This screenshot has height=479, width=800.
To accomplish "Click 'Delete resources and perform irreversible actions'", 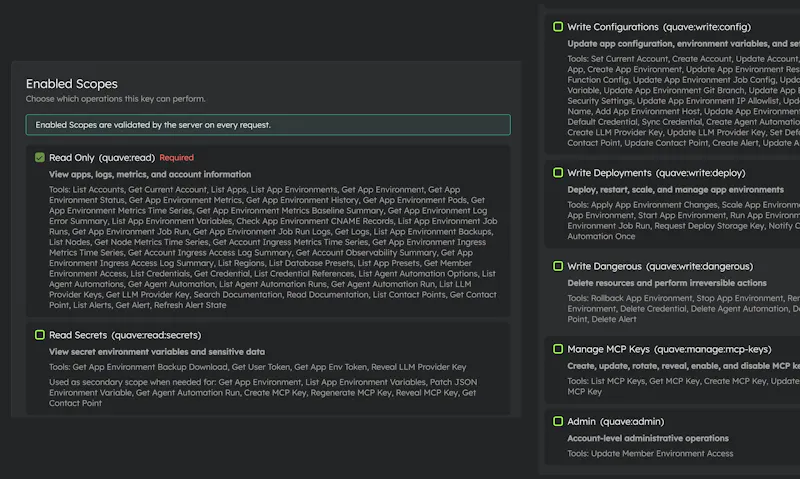I will 667,283.
